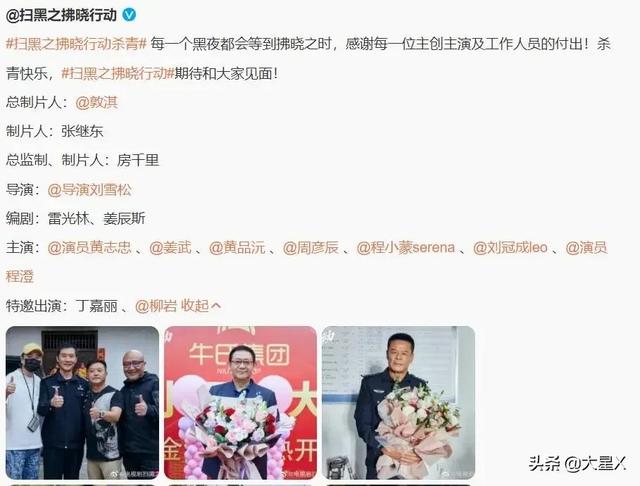Open mention @姜武
Screen dimensions: 640x486
click(170, 248)
